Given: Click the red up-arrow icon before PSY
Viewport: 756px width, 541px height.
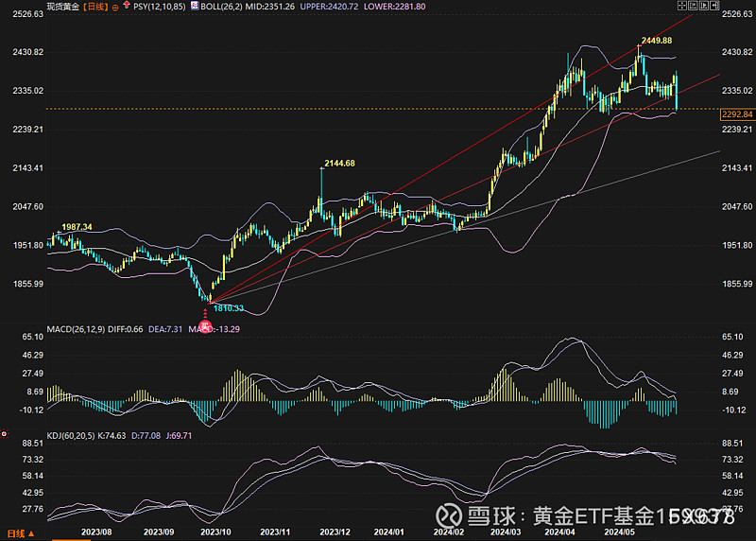Looking at the screenshot, I should [127, 5].
